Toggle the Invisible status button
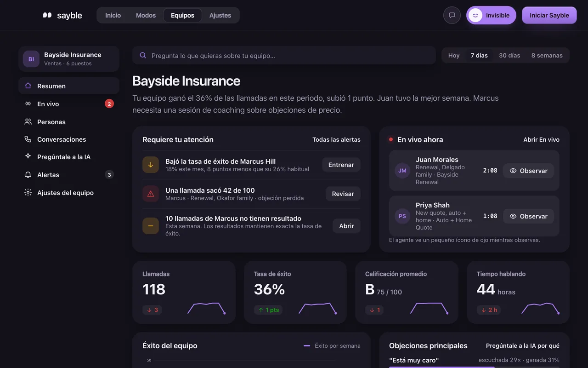588x368 pixels. [491, 15]
